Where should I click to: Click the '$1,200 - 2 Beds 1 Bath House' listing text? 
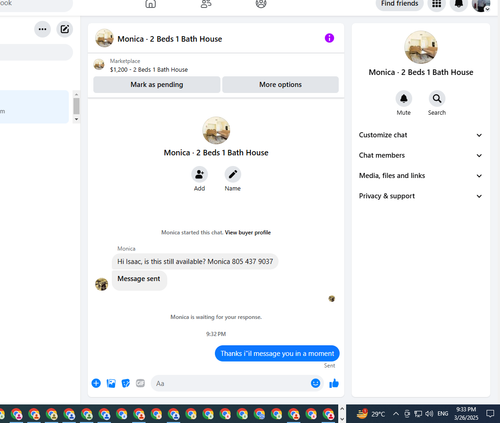pyautogui.click(x=149, y=70)
